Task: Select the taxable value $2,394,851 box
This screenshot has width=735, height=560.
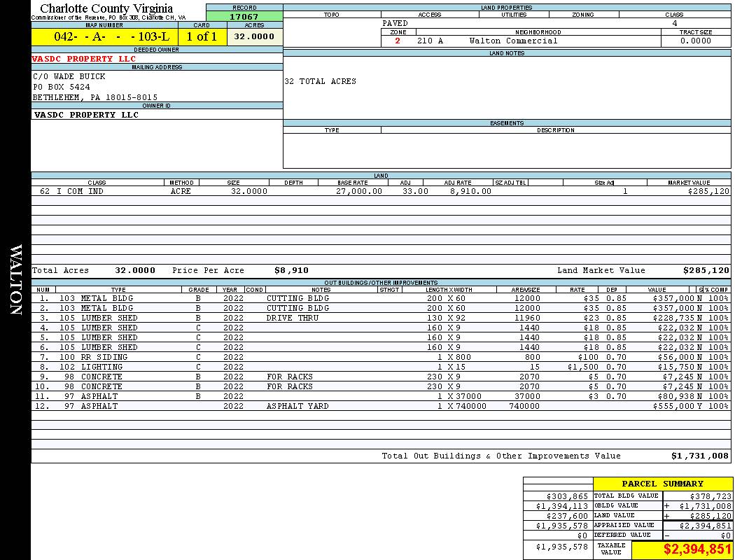Action: point(682,550)
